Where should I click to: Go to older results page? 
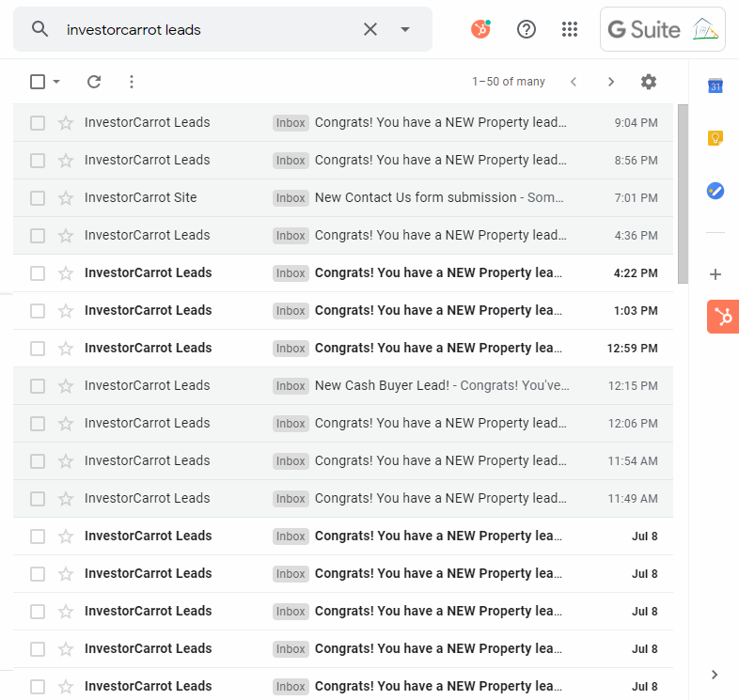point(611,82)
